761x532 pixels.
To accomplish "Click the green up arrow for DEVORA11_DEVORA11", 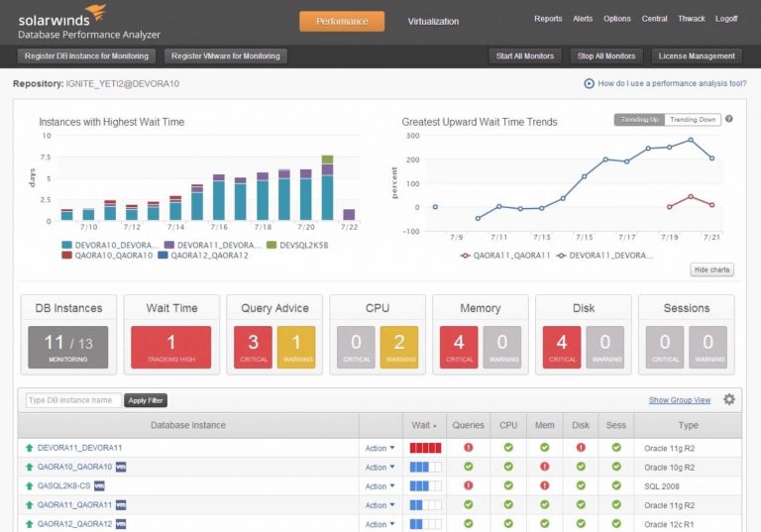I will [x=29, y=448].
